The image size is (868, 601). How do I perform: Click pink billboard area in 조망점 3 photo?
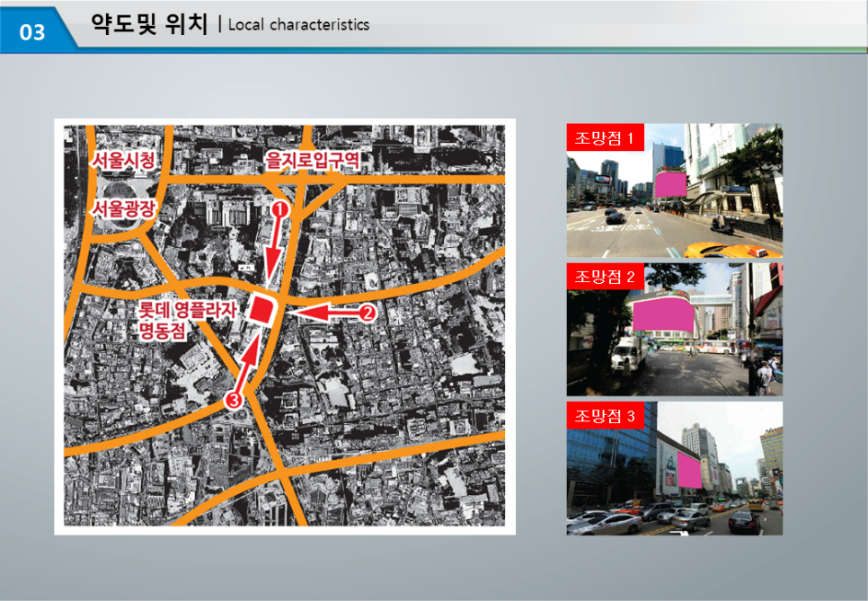(689, 470)
